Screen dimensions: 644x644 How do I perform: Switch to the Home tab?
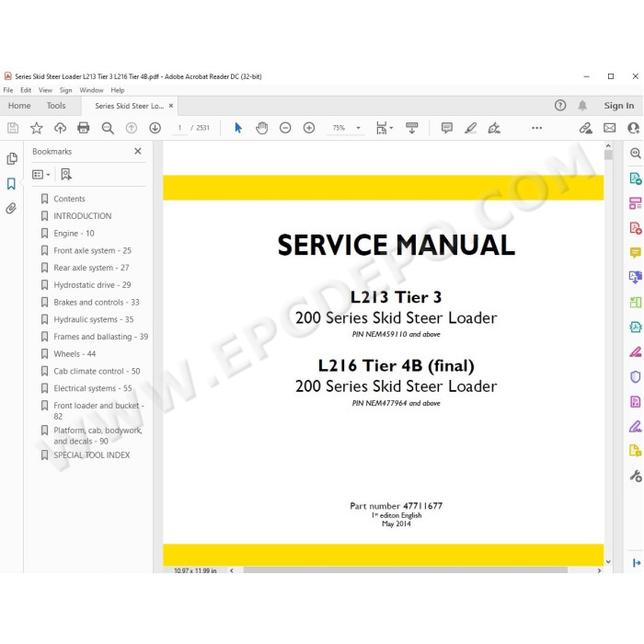point(19,106)
